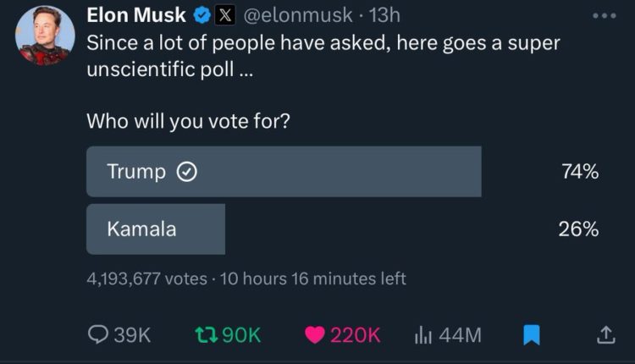Image resolution: width=635 pixels, height=364 pixels.
Task: Click the 39K replies count
Action: point(131,334)
